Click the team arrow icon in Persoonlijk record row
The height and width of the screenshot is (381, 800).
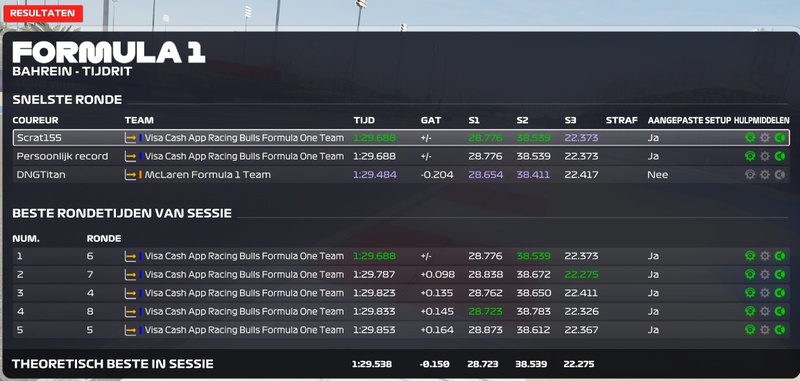click(130, 157)
